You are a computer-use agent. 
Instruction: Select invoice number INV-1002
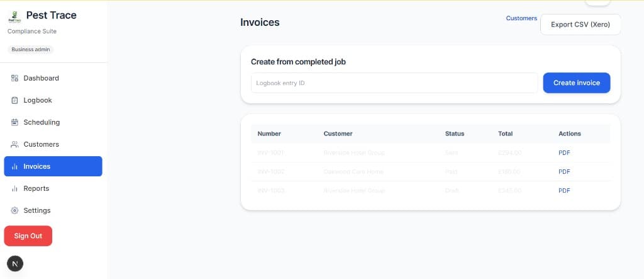click(270, 171)
